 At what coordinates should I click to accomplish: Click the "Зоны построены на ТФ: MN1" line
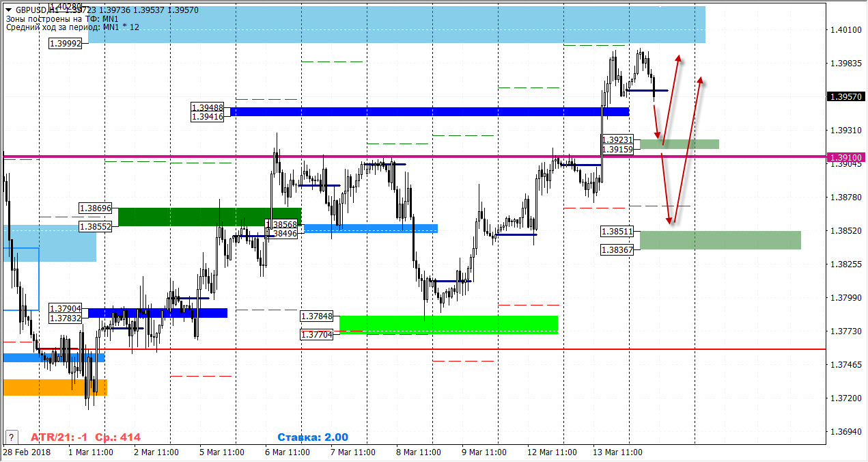pos(62,18)
